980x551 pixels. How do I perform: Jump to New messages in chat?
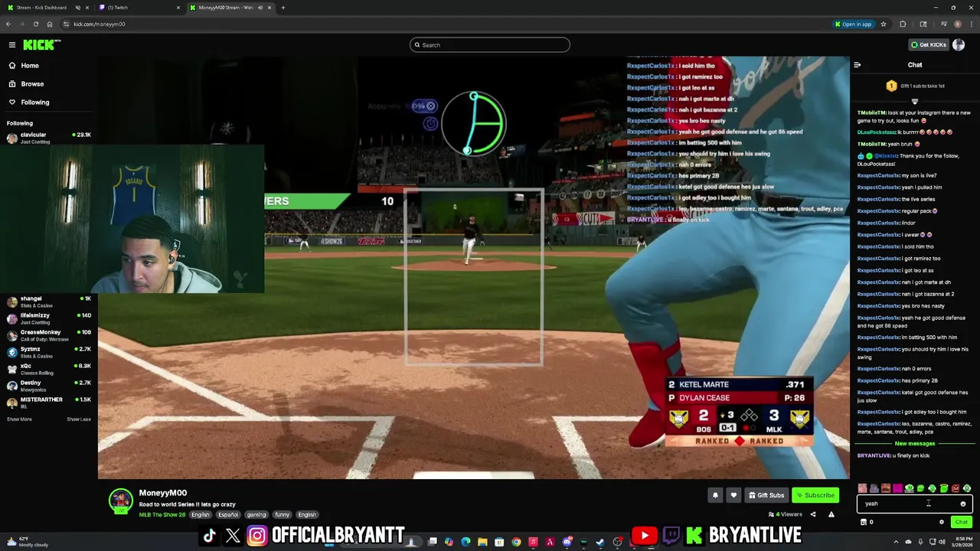915,444
